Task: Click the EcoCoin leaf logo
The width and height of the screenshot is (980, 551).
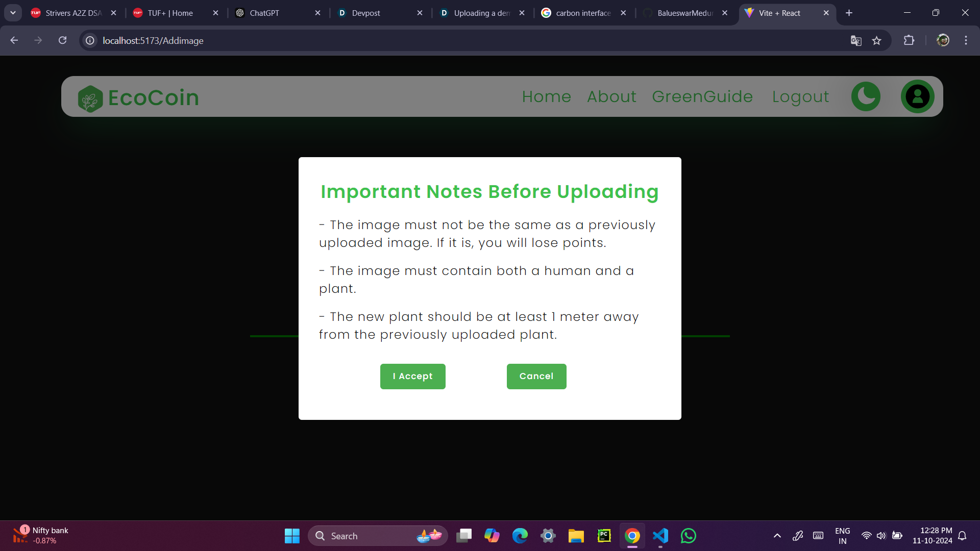Action: click(90, 98)
